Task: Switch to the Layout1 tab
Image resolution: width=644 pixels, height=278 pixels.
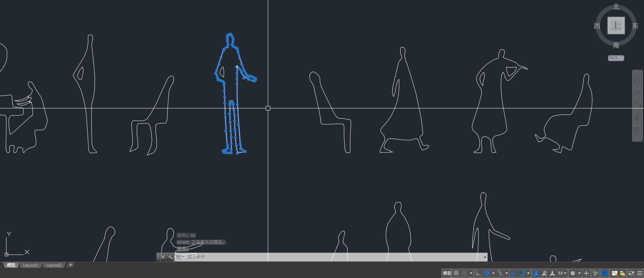Action: [x=31, y=265]
